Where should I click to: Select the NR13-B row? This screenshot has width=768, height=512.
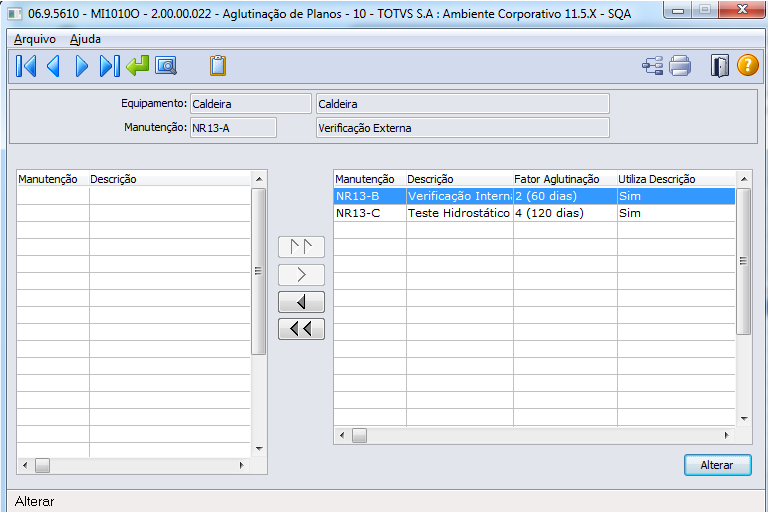(534, 196)
